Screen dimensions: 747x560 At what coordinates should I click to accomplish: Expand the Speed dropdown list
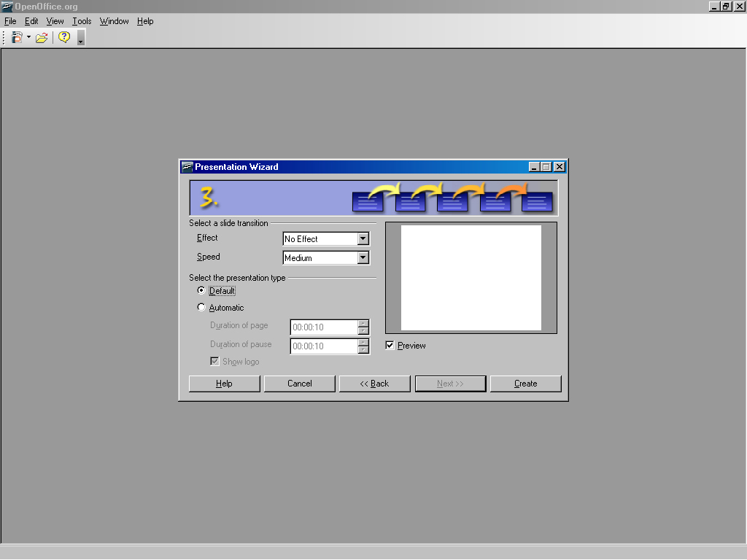pos(363,257)
